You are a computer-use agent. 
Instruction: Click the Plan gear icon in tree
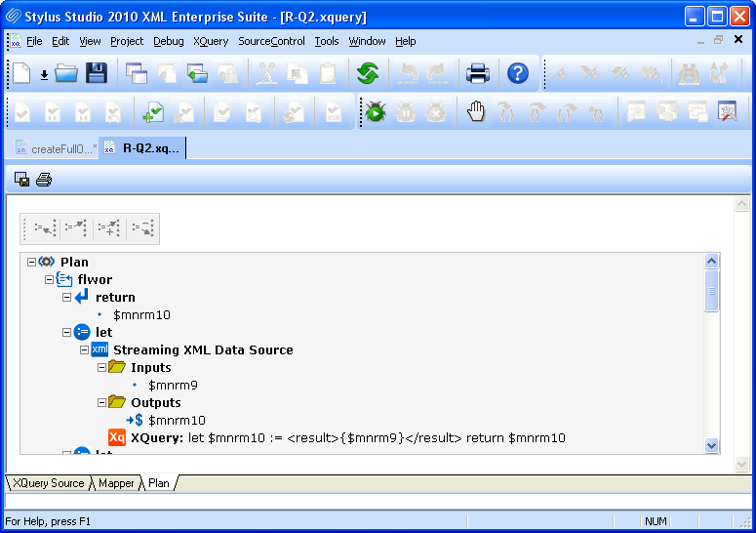point(46,262)
